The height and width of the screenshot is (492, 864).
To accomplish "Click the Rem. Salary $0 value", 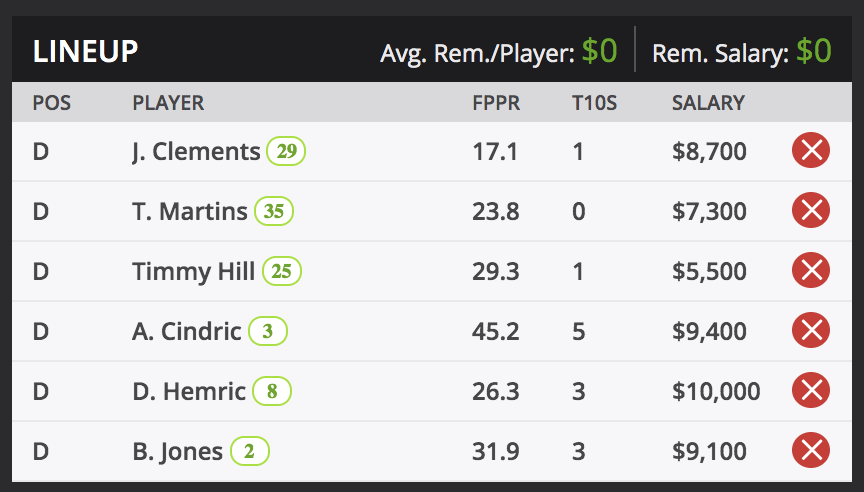I will click(814, 52).
